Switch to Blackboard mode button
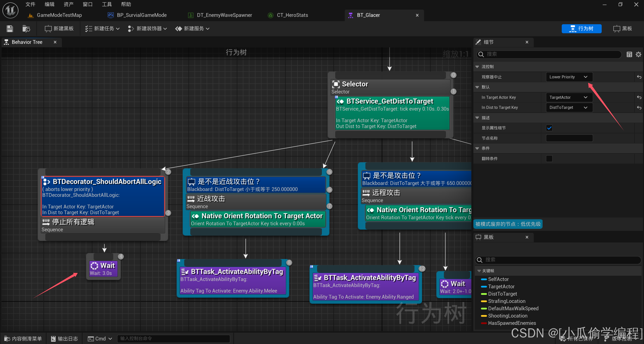Viewport: 644px width, 344px height. [x=623, y=29]
